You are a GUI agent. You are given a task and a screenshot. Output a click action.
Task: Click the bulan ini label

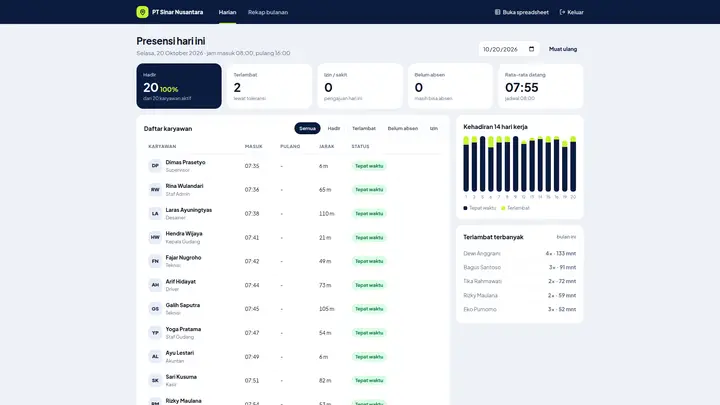point(566,237)
